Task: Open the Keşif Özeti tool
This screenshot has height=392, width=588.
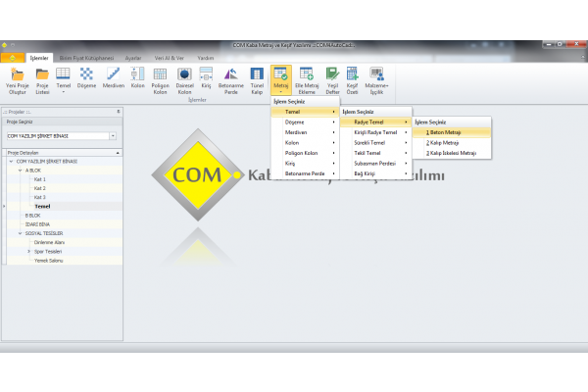Action: click(352, 80)
